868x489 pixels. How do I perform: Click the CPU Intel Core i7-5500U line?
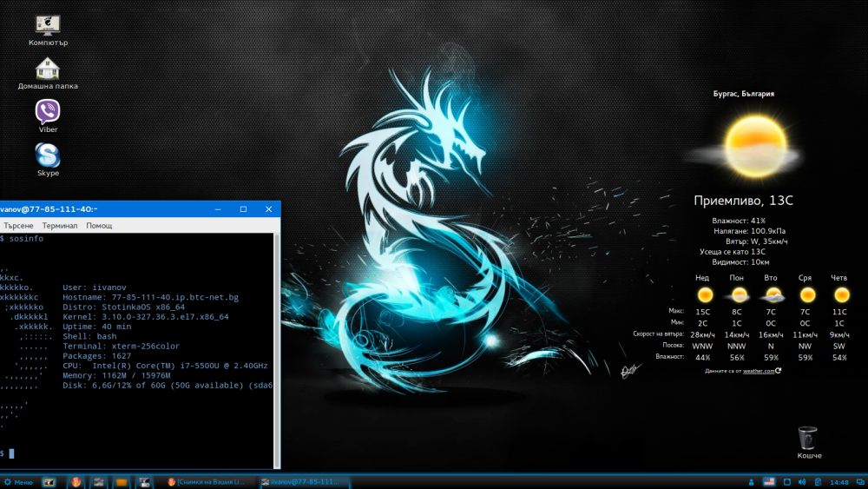coord(165,366)
